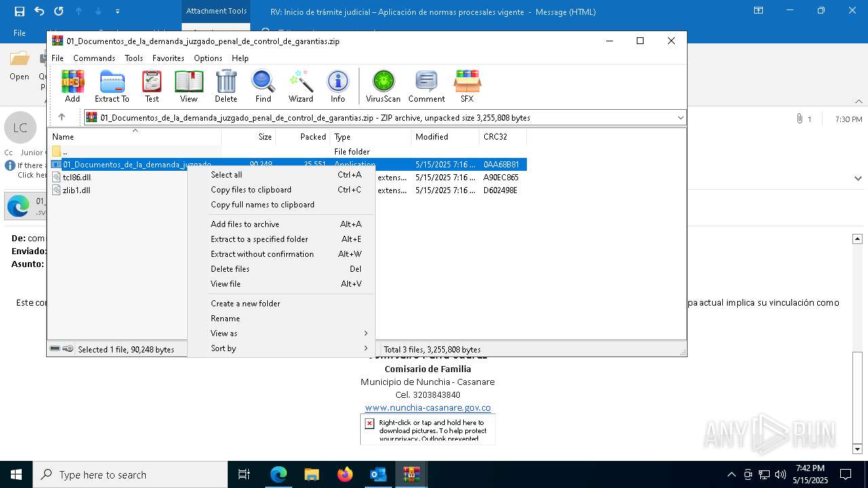Click the Undo icon in Outlook
Screen dimensions: 868x488
[39, 12]
